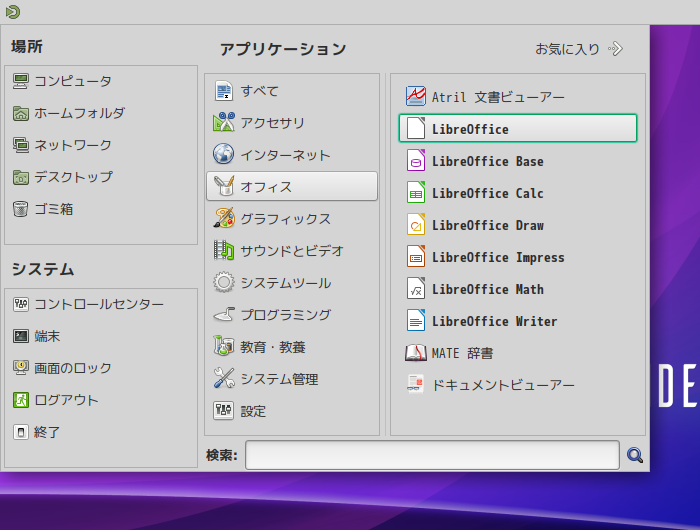Viewport: 700px width, 530px height.
Task: Select the システム管理 category
Action: pos(292,379)
